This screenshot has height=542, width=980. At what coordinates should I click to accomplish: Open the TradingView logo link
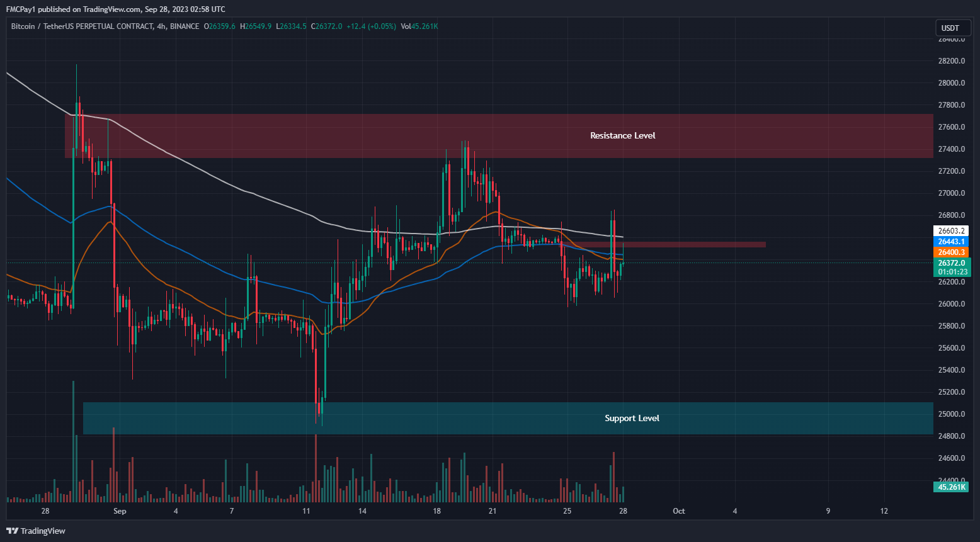[x=36, y=531]
